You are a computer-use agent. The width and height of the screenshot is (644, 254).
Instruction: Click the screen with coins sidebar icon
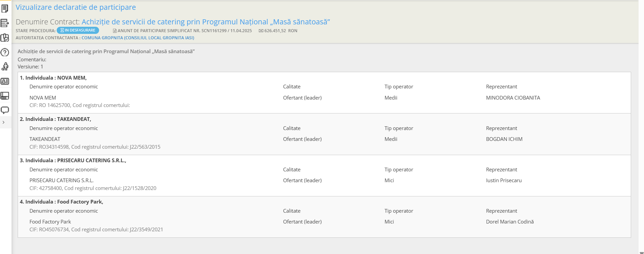coord(5,96)
